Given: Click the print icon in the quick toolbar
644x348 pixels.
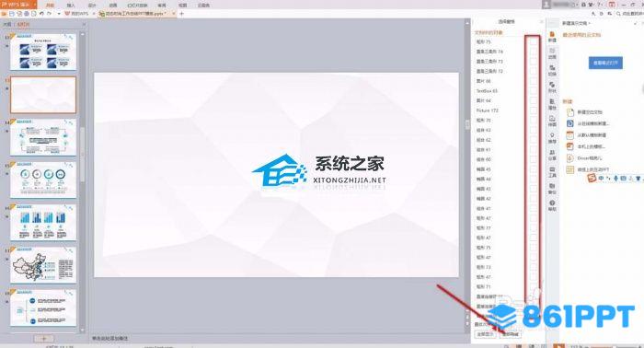Looking at the screenshot, I should (x=27, y=14).
